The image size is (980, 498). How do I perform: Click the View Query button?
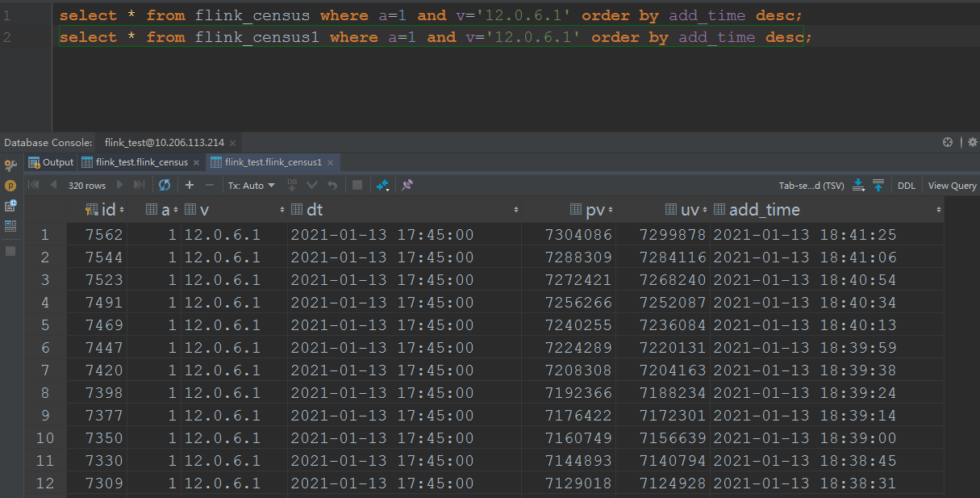pyautogui.click(x=952, y=186)
